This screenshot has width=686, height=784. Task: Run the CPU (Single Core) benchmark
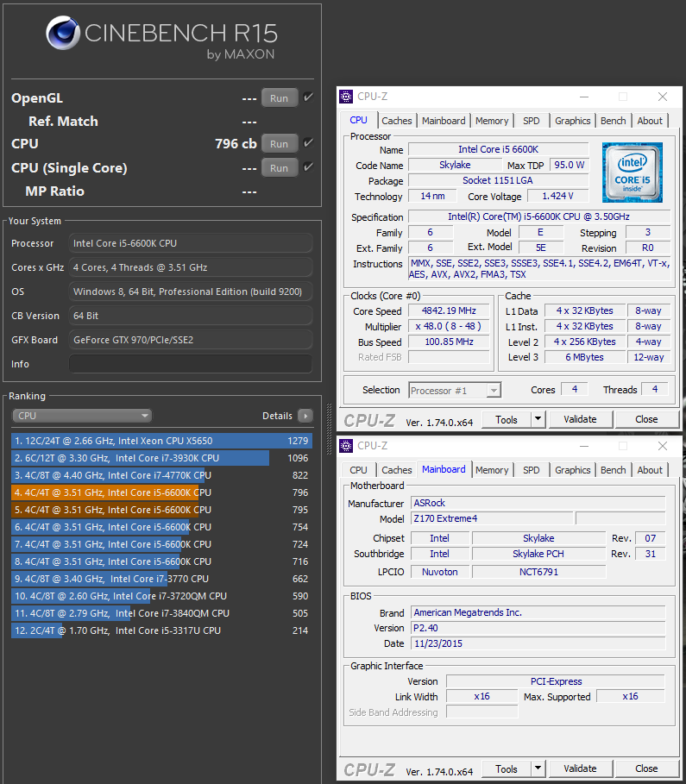pyautogui.click(x=280, y=168)
